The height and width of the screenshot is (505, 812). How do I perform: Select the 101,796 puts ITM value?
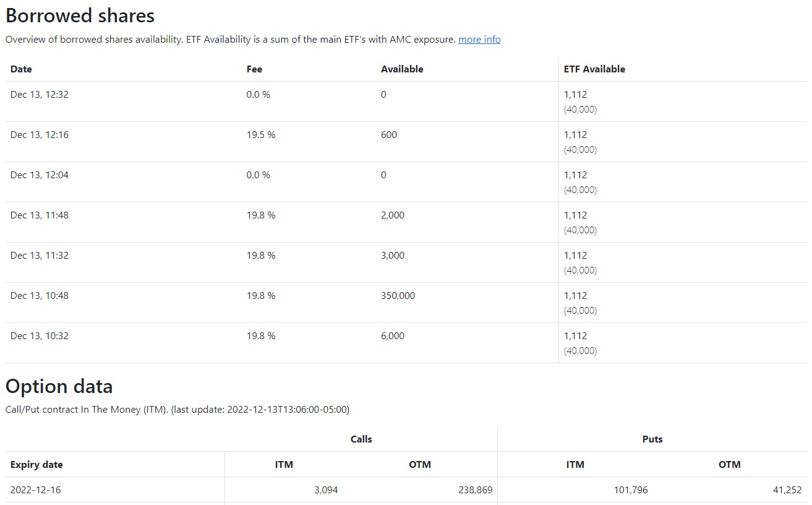click(627, 490)
